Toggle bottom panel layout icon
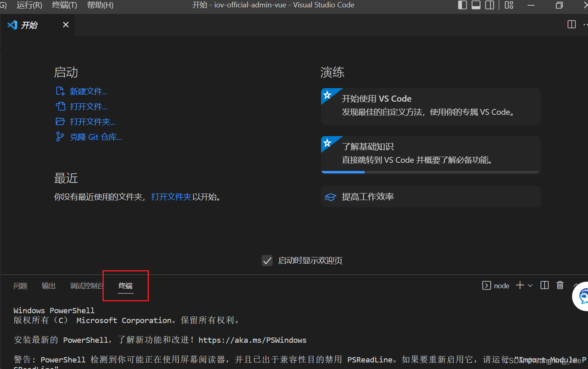Viewport: 588px width, 369px height. [x=476, y=5]
